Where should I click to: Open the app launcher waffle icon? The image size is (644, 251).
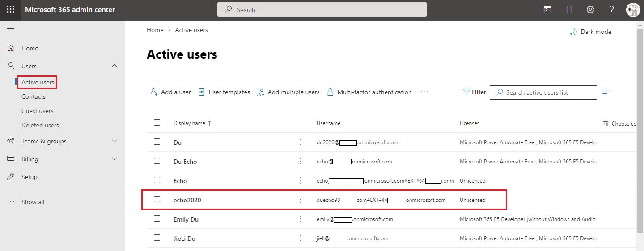coord(10,9)
